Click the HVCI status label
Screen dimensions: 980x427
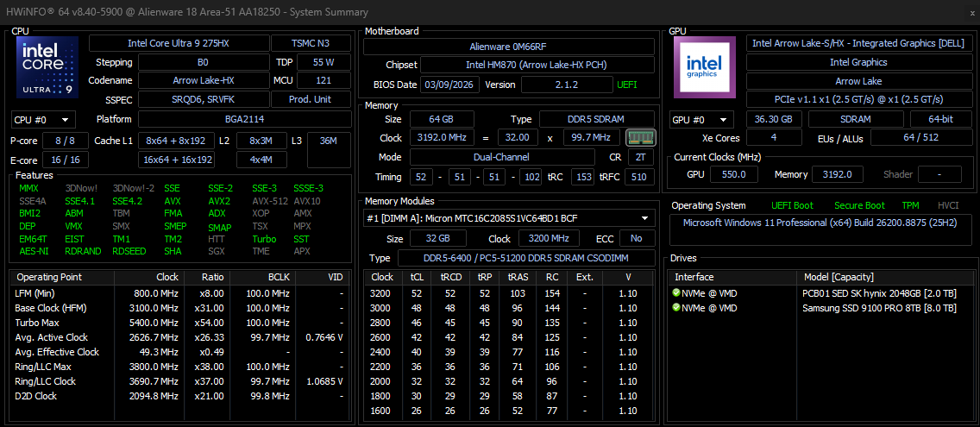(x=948, y=205)
